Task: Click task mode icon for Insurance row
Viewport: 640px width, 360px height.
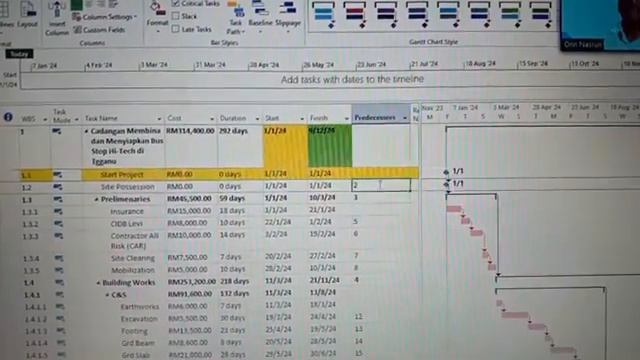Action: point(58,211)
